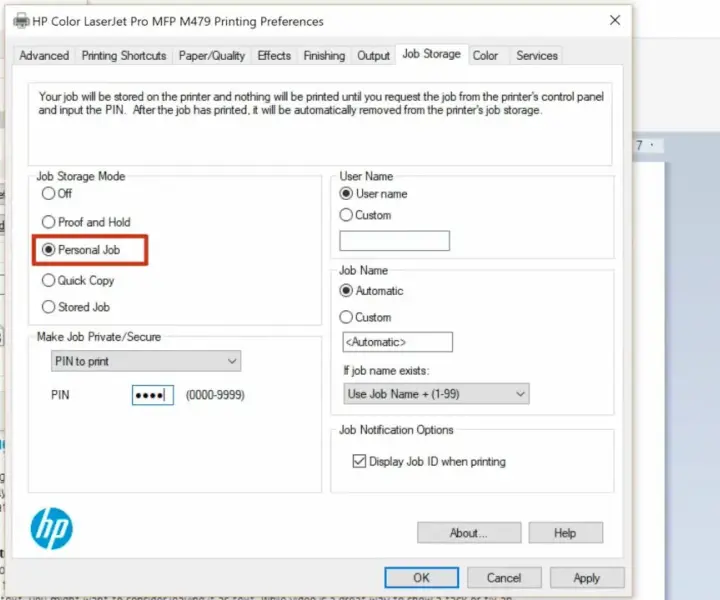The image size is (720, 600).
Task: Select the Finishing tab
Action: point(324,56)
